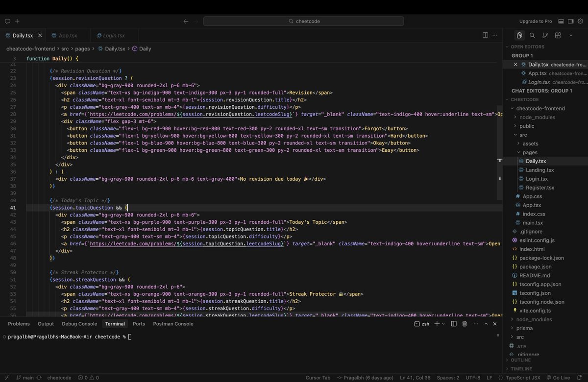Toggle the sidebar layout icon
588x382 pixels.
click(x=571, y=21)
